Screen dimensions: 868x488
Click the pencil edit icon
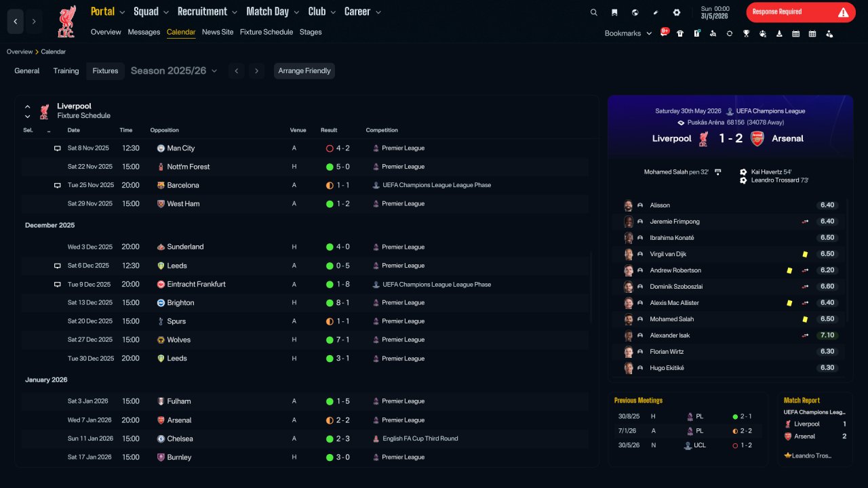[x=656, y=12]
